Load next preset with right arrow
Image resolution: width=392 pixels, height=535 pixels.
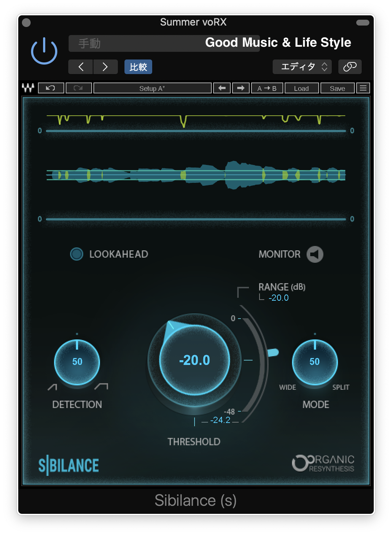241,88
